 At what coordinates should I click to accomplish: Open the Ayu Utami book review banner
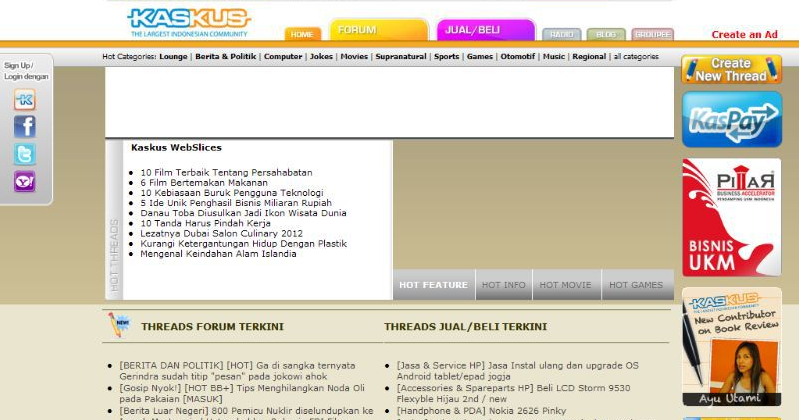[x=732, y=347]
